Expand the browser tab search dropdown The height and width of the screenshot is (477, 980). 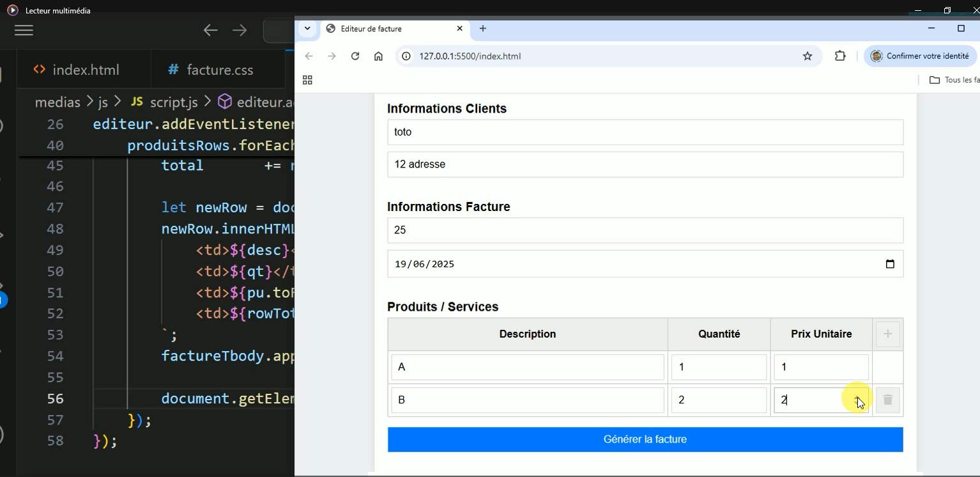point(307,28)
